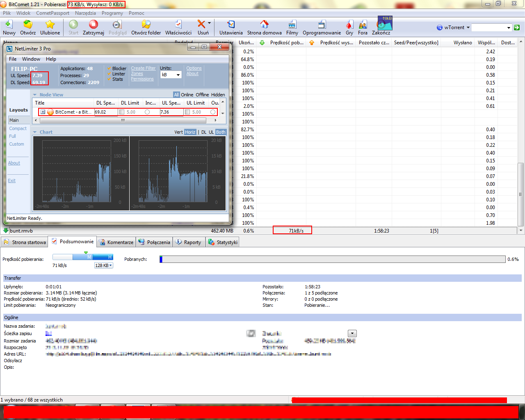Viewport: 525px width, 420px height.
Task: Click the Otwórz folder icon
Action: pos(146,24)
